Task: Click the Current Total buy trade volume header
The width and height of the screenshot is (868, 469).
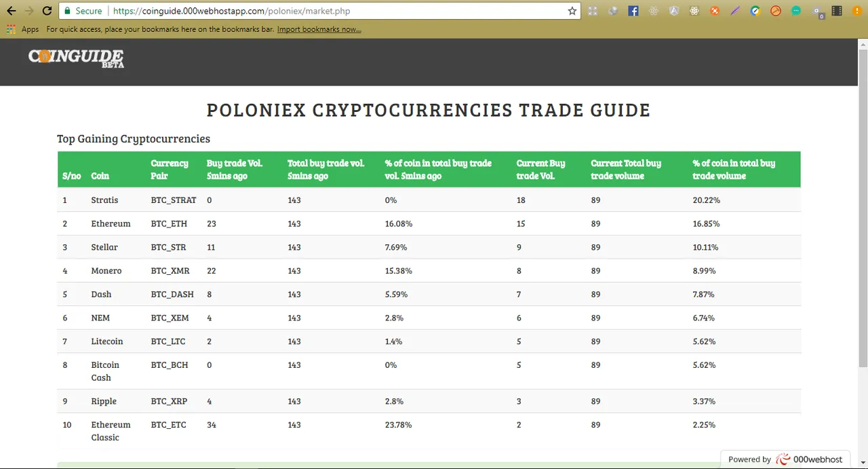Action: [x=626, y=169]
